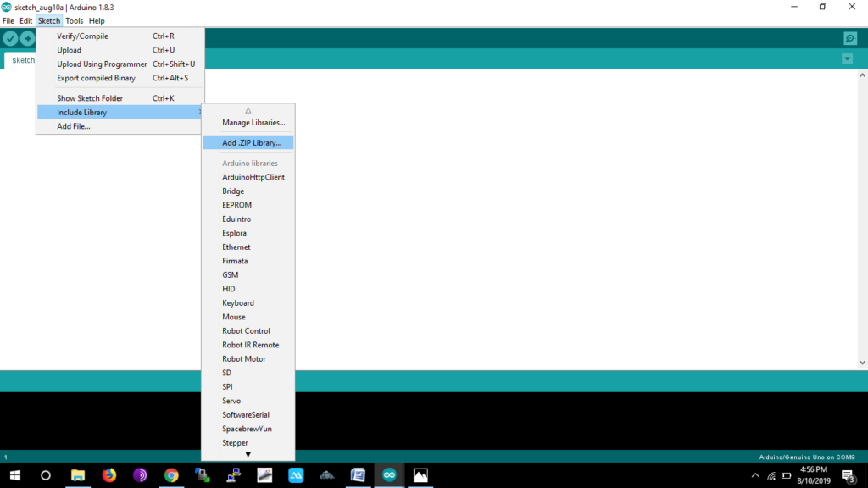Image resolution: width=868 pixels, height=488 pixels.
Task: Open the tab options dropdown arrow
Action: [x=847, y=58]
